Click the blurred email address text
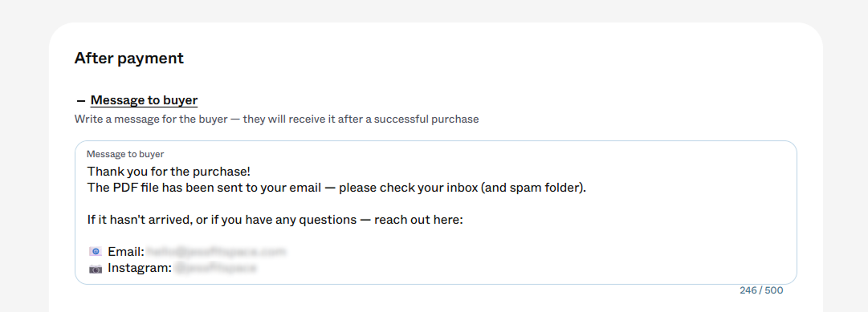This screenshot has width=868, height=312. (x=217, y=252)
